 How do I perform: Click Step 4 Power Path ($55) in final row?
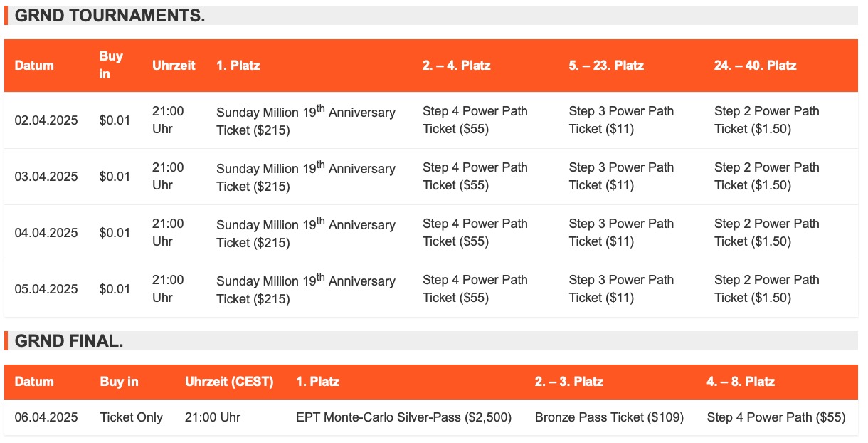776,417
